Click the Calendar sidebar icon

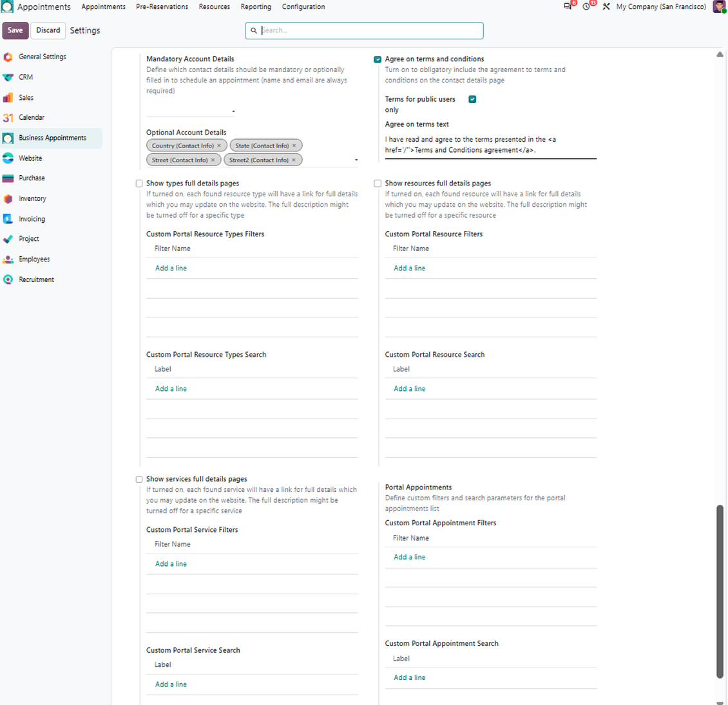pos(8,118)
